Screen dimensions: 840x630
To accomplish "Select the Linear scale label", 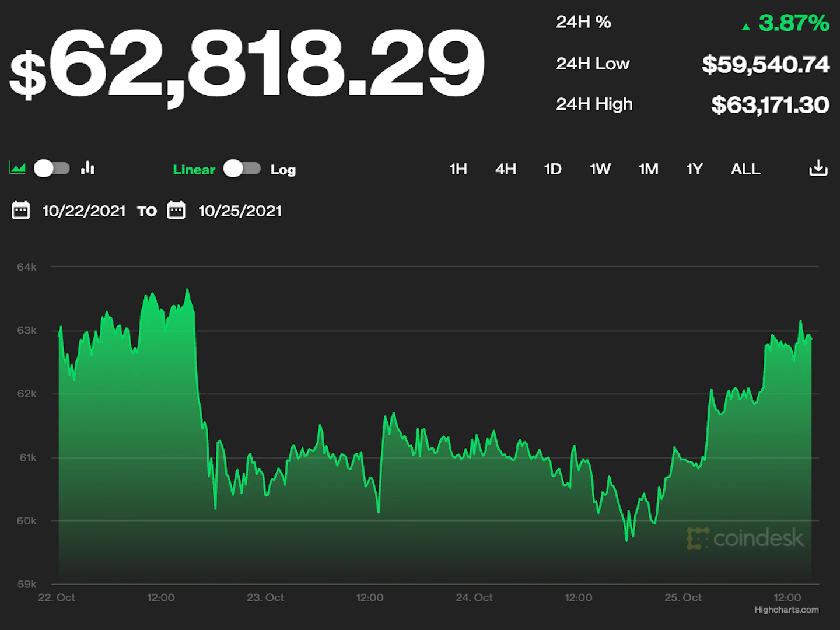I will pos(194,170).
